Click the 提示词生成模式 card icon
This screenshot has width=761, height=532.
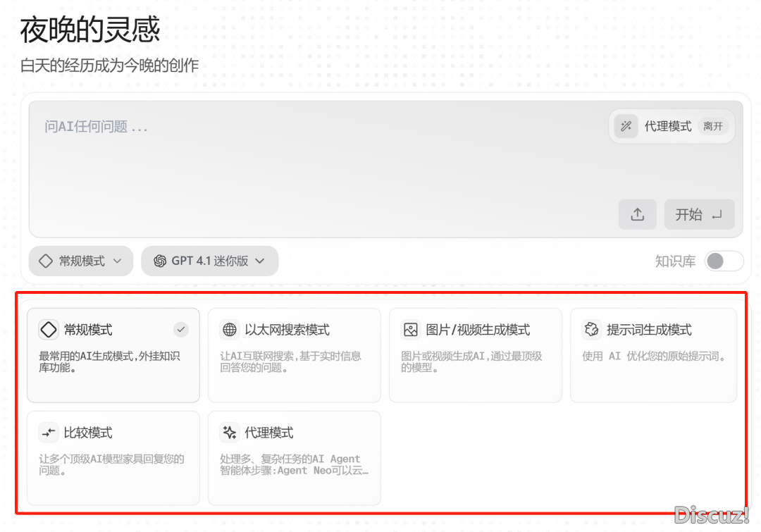click(x=591, y=330)
